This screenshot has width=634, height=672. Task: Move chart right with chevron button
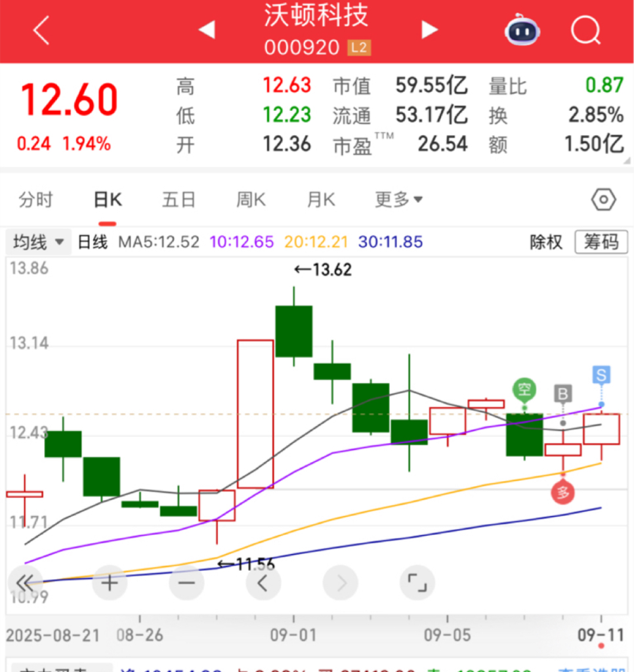click(341, 583)
